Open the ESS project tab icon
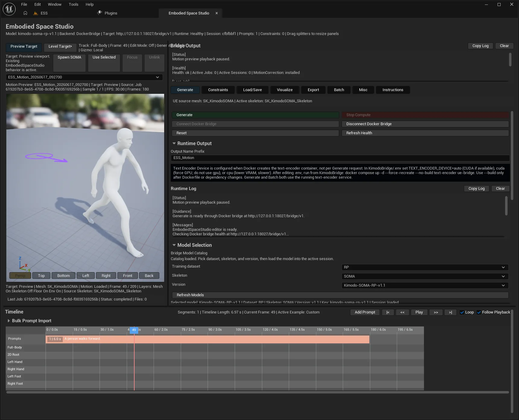The image size is (519, 420). coord(36,13)
